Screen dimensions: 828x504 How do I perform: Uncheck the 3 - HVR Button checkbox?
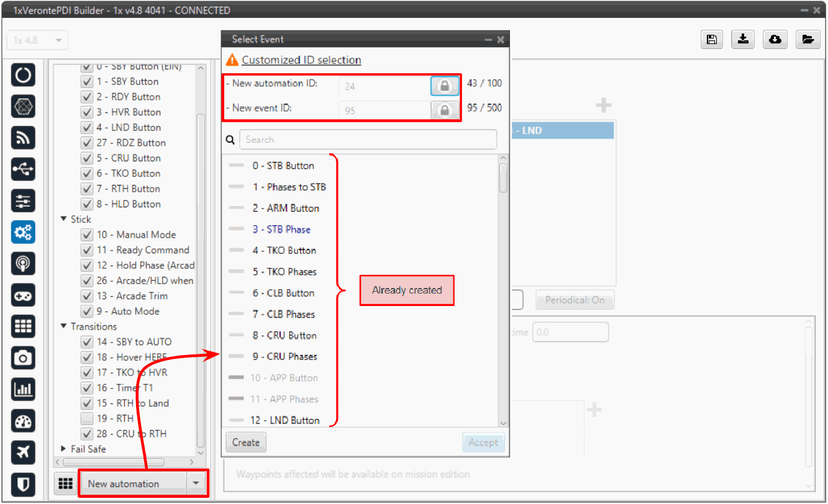point(87,112)
